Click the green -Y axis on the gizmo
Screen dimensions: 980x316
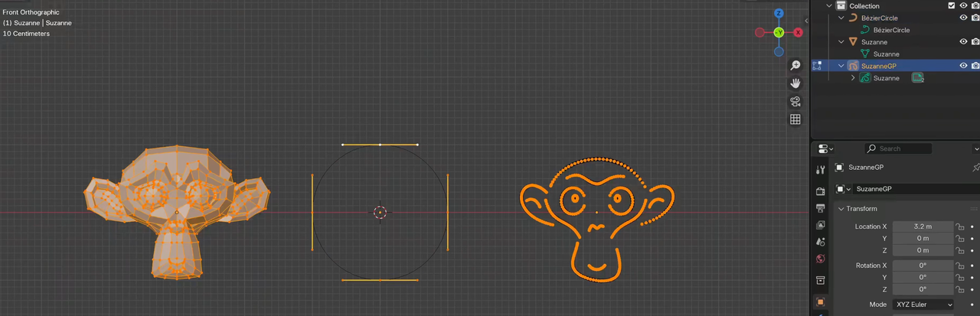tap(779, 32)
